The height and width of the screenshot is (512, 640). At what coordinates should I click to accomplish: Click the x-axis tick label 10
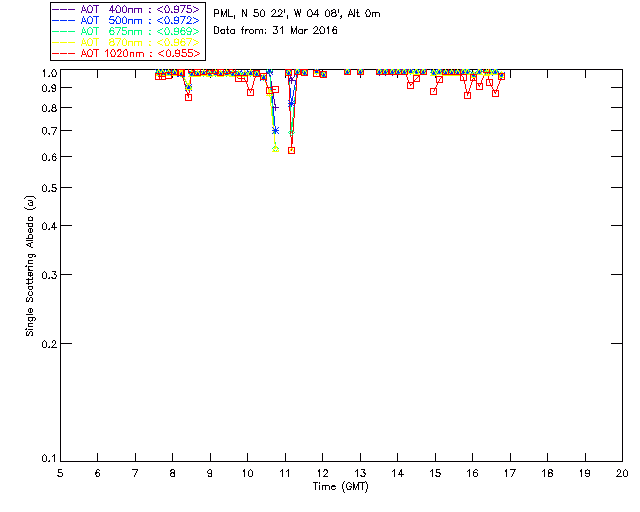point(247,473)
